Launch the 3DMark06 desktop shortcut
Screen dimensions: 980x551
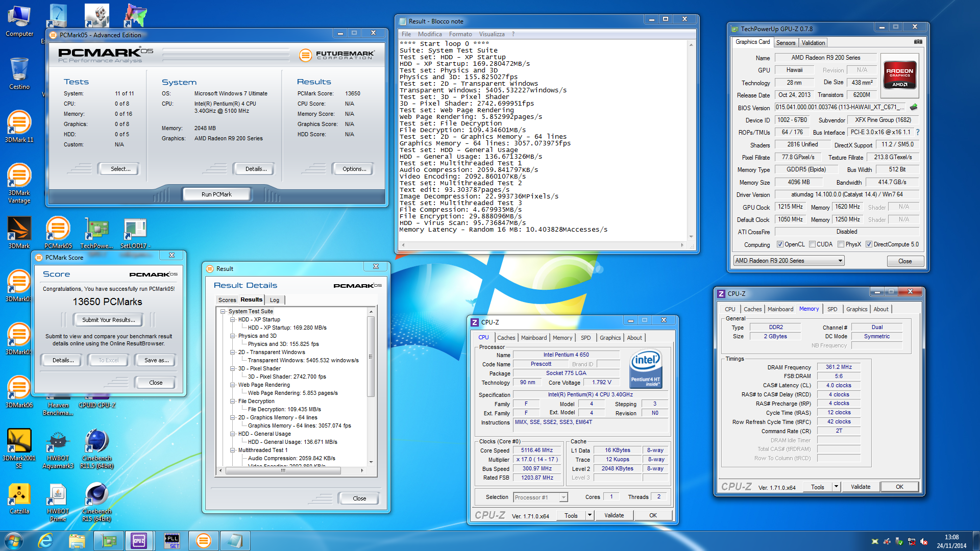pyautogui.click(x=19, y=391)
